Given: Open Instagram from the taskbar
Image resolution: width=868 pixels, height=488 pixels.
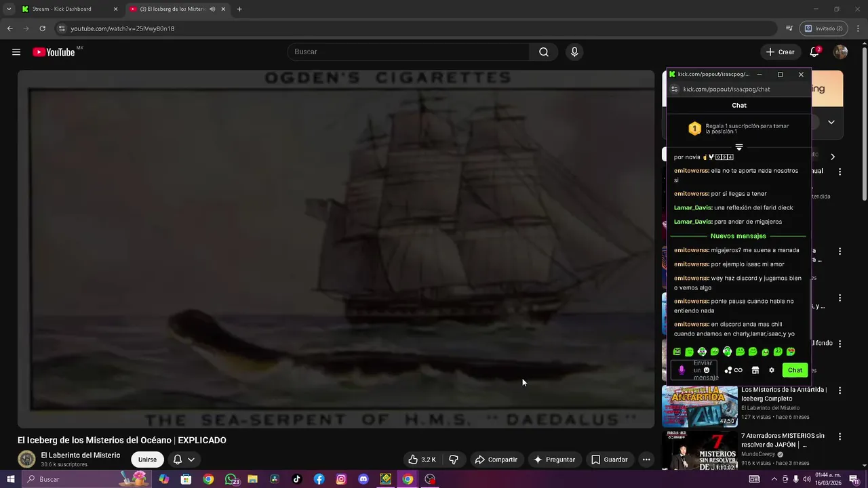Looking at the screenshot, I should click(x=341, y=479).
